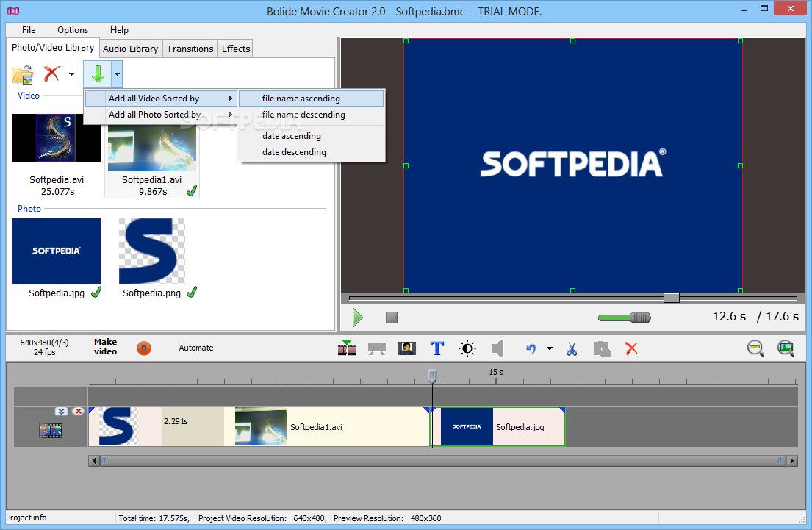Select the Softpedia.jpg photo thumbnail
Image resolution: width=812 pixels, height=530 pixels.
(x=57, y=251)
